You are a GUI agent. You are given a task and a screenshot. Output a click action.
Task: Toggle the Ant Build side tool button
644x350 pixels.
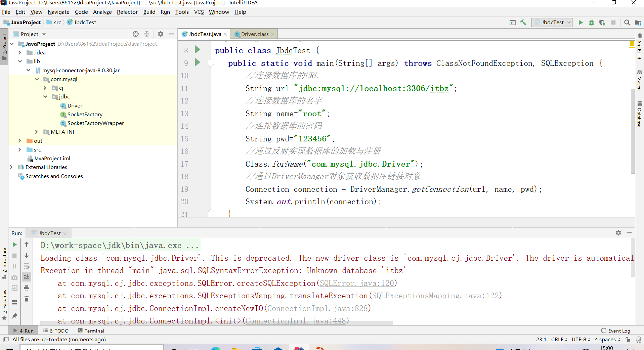tap(639, 46)
